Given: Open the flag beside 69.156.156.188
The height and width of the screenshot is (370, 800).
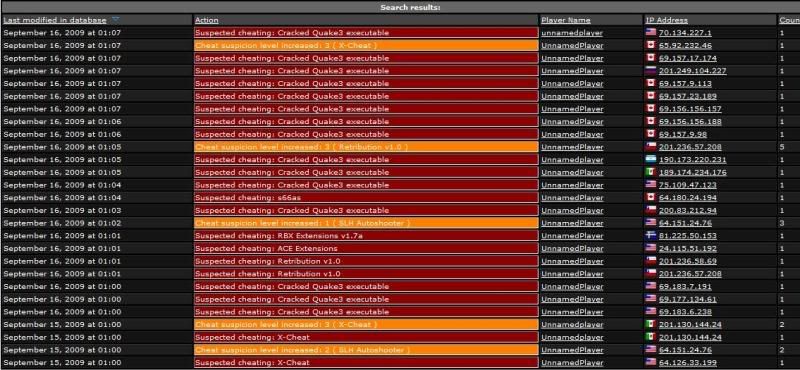Looking at the screenshot, I should point(651,121).
